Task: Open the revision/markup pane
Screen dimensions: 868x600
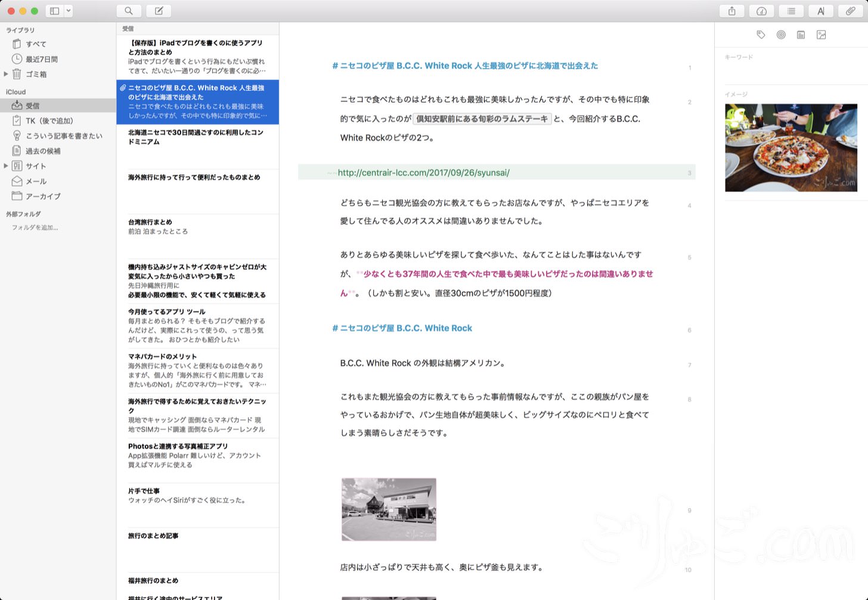Action: 821,10
